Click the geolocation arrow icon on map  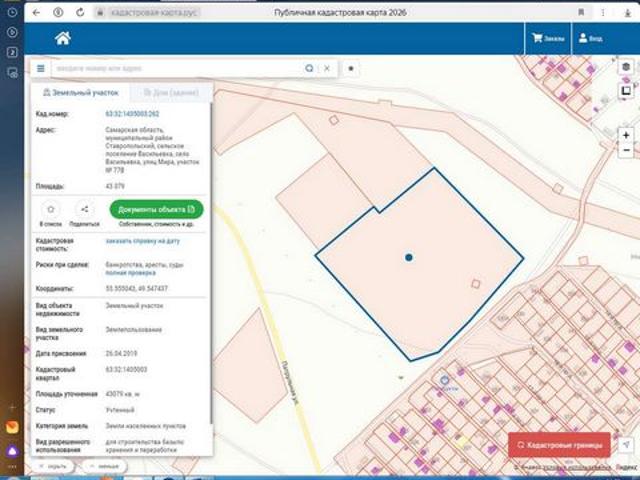pos(626,445)
